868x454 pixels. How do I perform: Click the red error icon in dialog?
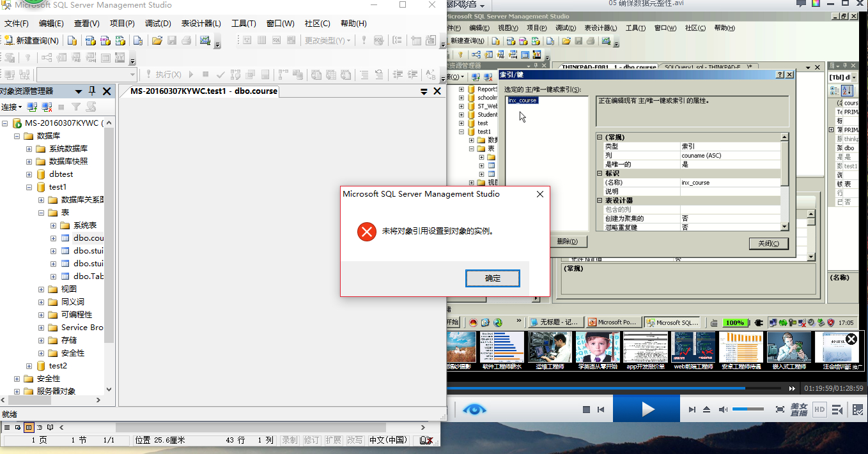(x=367, y=231)
